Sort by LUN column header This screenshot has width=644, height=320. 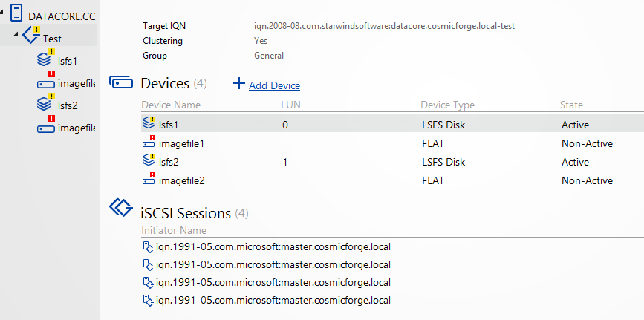pyautogui.click(x=290, y=105)
